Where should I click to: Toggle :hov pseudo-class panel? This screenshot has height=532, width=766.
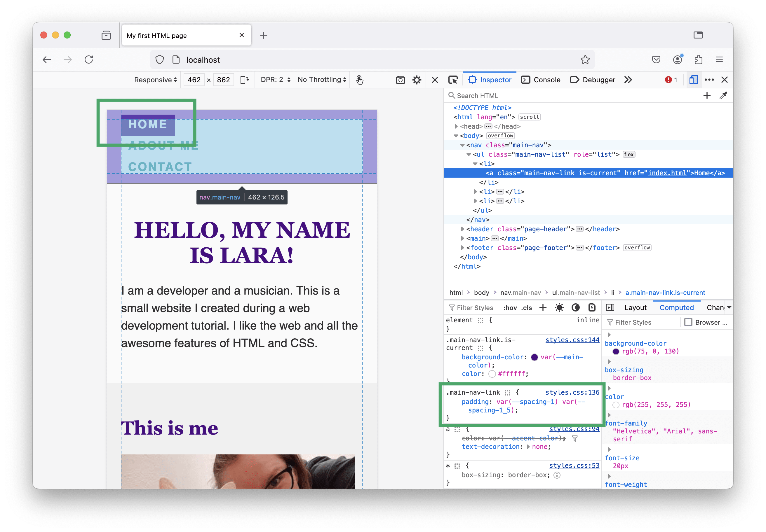[510, 308]
